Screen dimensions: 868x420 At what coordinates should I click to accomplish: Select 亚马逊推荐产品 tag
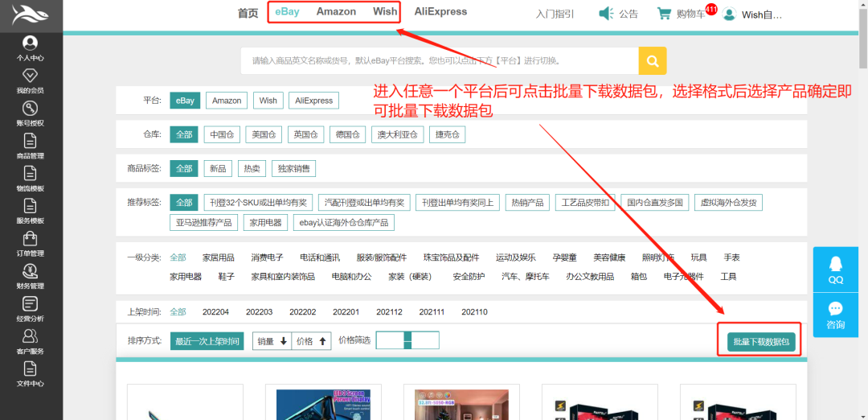204,223
